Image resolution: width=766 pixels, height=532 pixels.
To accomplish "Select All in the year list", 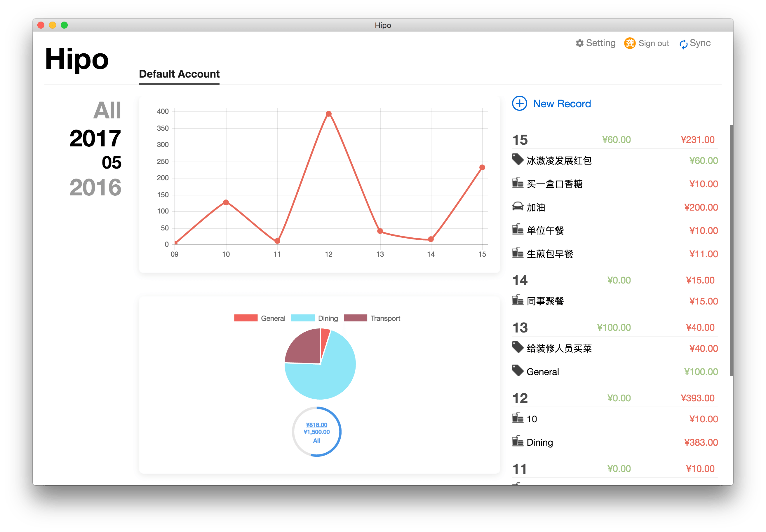I will click(107, 110).
